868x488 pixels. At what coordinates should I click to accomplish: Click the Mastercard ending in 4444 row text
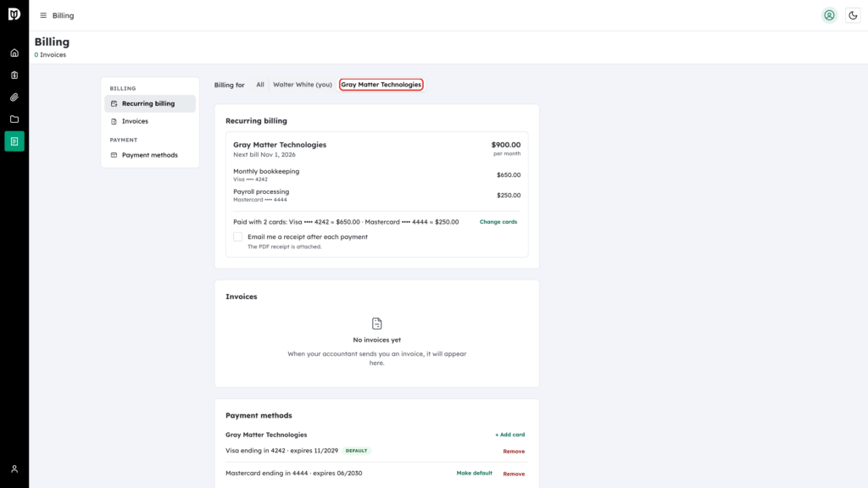[294, 474]
